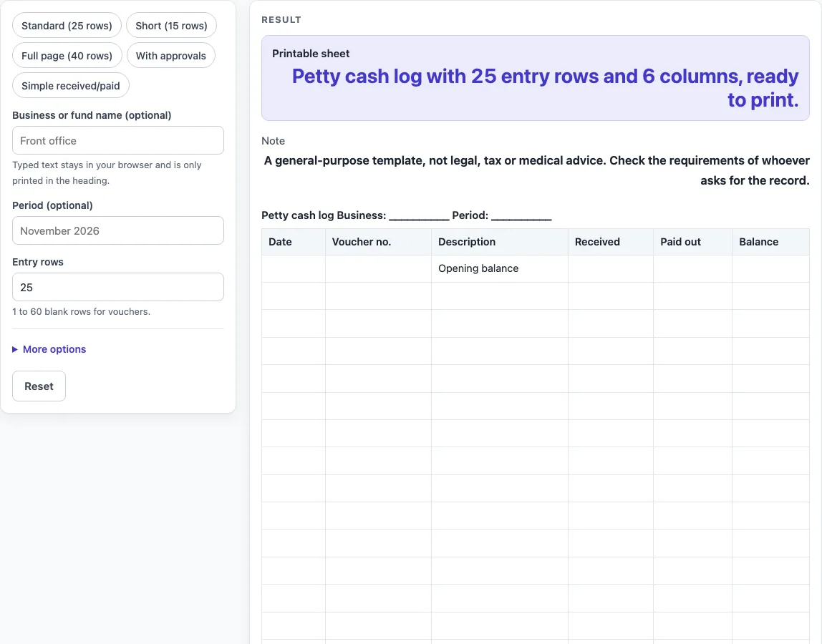This screenshot has width=822, height=644.
Task: Choose the Short (15 rows) preset
Action: [x=171, y=26]
